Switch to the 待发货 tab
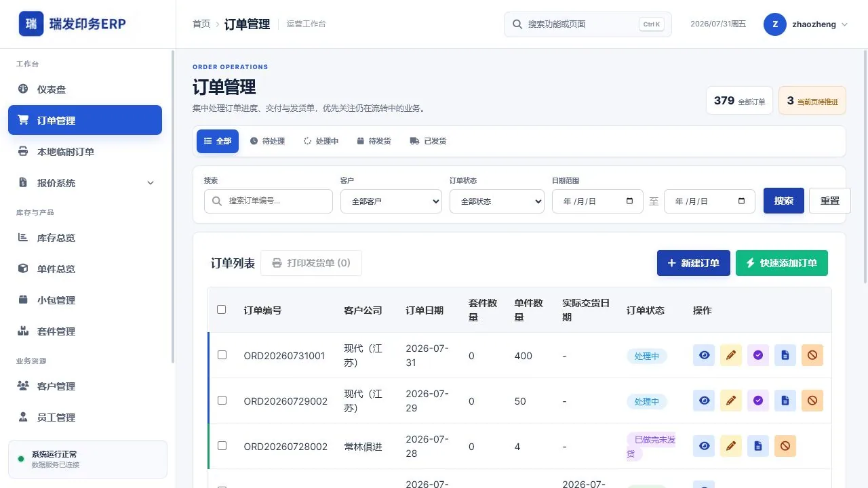Screen dimensions: 868x488 (x=374, y=141)
